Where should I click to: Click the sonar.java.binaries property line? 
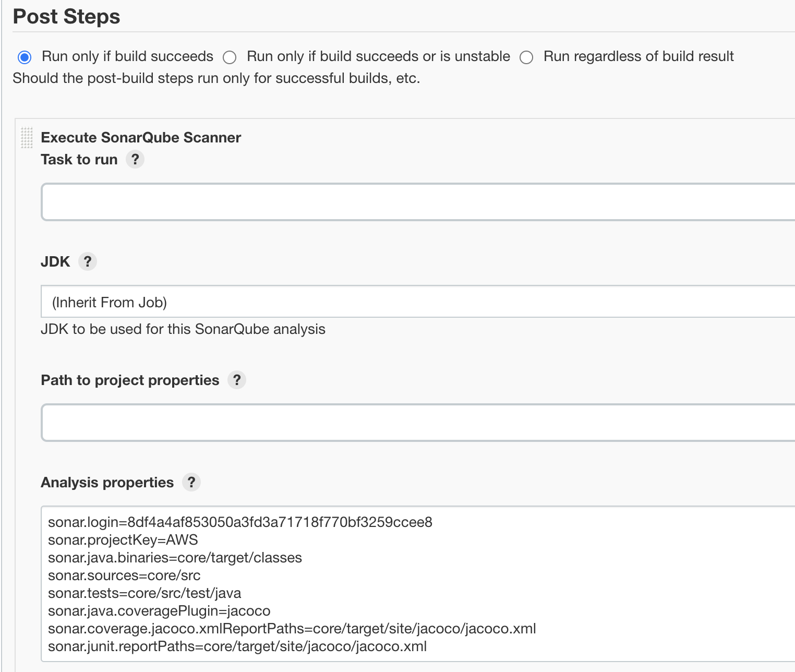[x=175, y=558]
